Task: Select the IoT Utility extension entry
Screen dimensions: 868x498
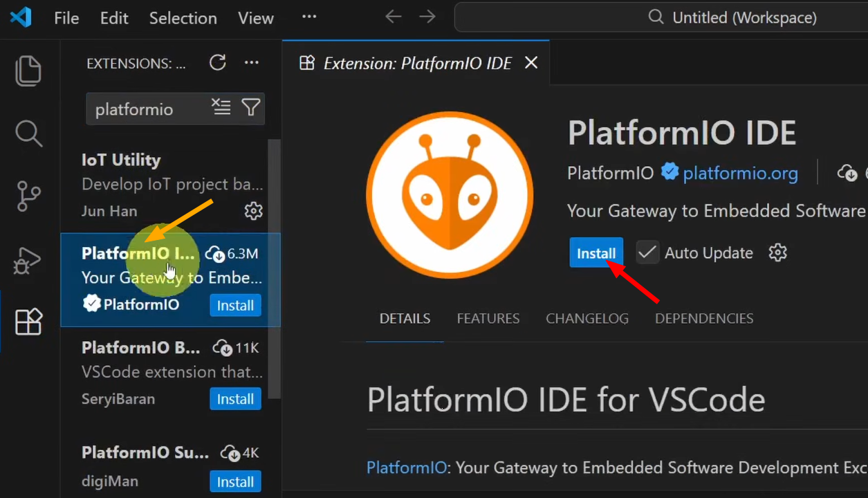Action: coord(170,185)
